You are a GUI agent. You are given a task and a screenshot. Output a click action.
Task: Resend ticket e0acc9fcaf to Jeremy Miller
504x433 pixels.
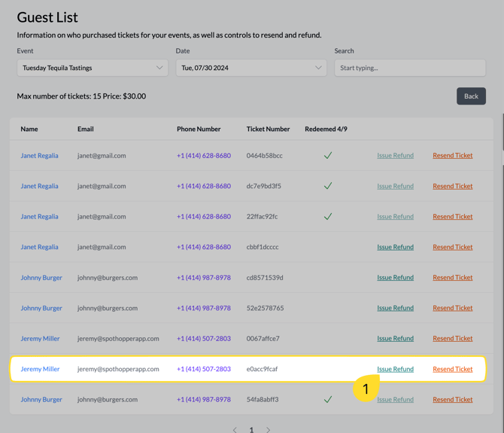[452, 369]
